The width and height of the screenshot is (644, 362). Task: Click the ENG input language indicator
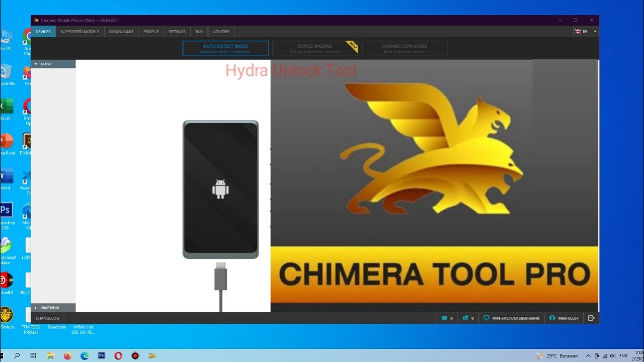tap(623, 355)
